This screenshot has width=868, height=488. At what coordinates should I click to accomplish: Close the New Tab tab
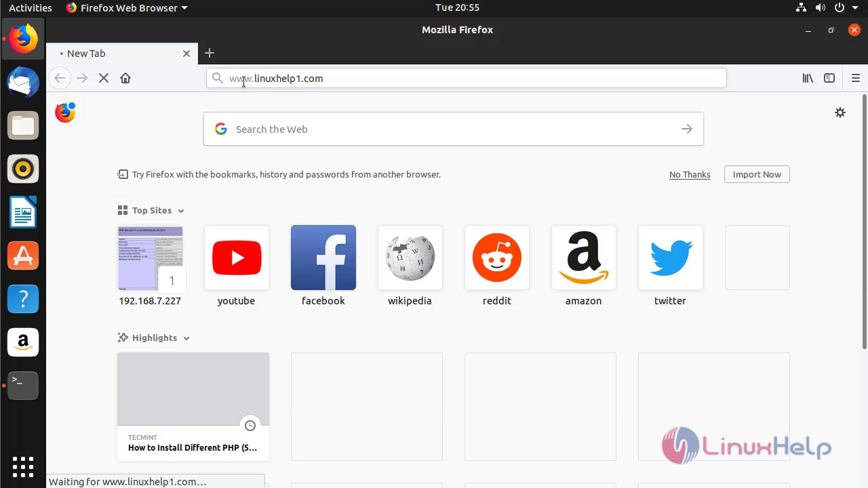click(x=186, y=54)
